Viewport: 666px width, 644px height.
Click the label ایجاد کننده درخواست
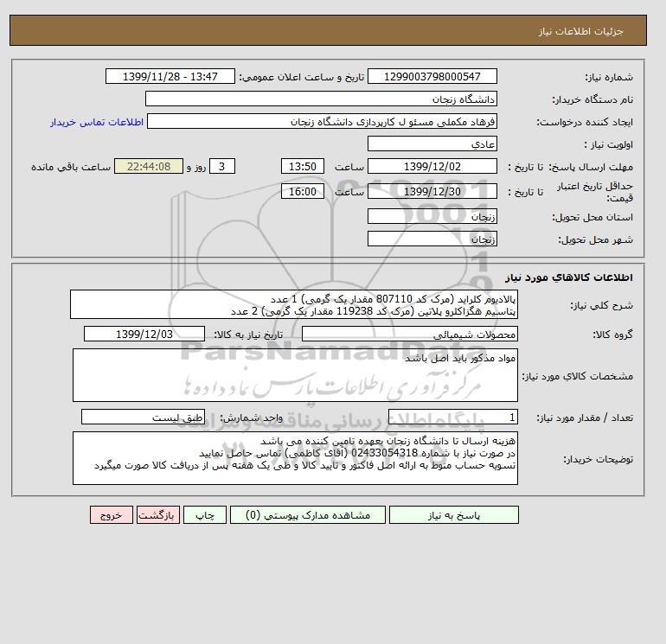tap(585, 122)
